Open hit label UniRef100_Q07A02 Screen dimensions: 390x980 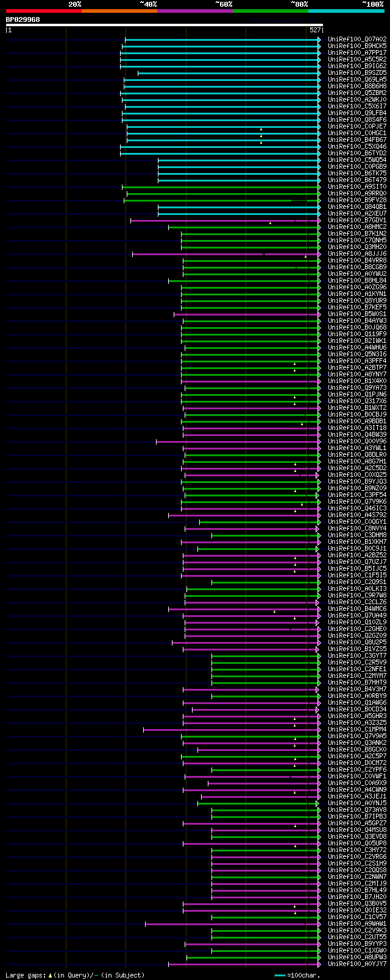pos(357,40)
